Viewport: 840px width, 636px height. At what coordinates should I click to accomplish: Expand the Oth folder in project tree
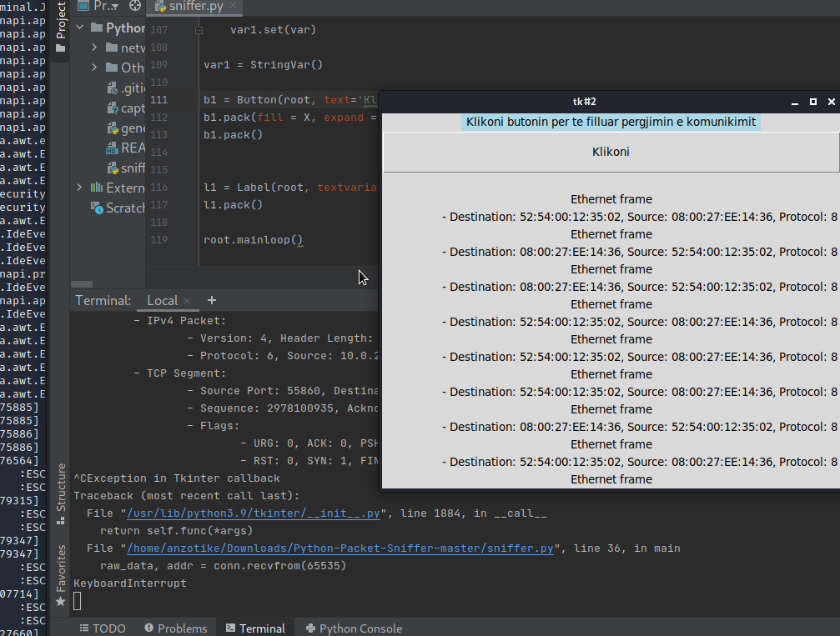click(x=94, y=68)
